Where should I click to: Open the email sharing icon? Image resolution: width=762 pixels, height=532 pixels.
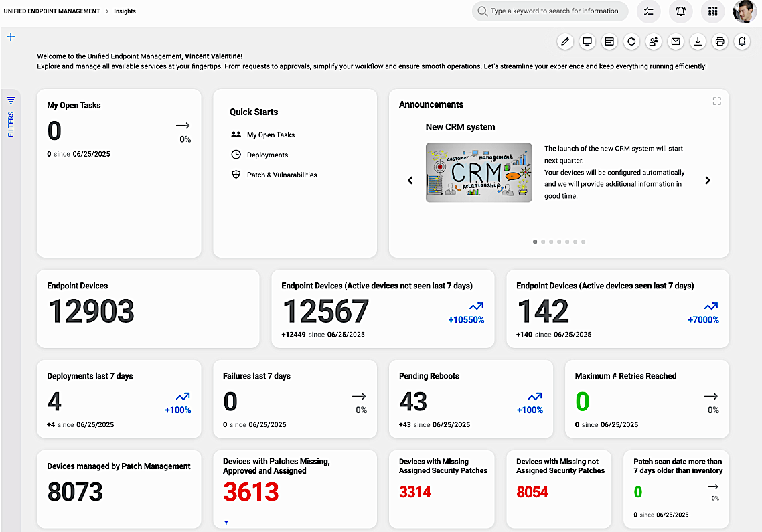coord(676,41)
